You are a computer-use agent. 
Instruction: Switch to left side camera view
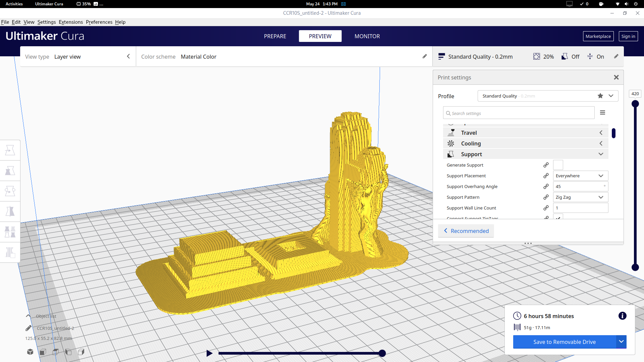(68, 352)
